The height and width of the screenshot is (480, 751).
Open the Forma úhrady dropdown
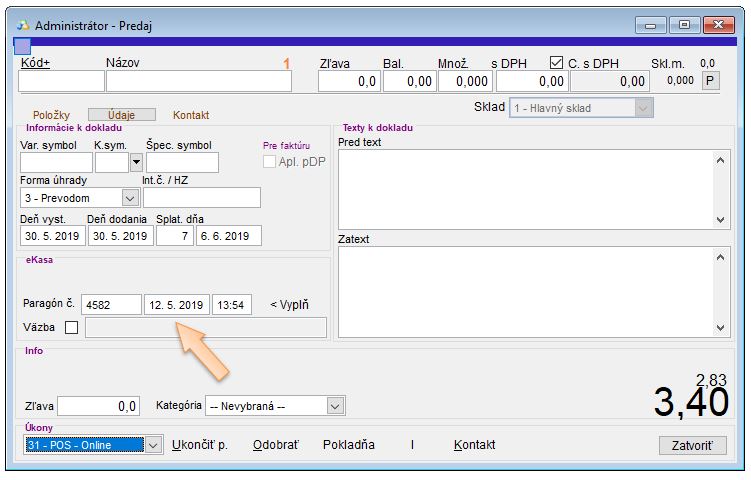(x=130, y=198)
